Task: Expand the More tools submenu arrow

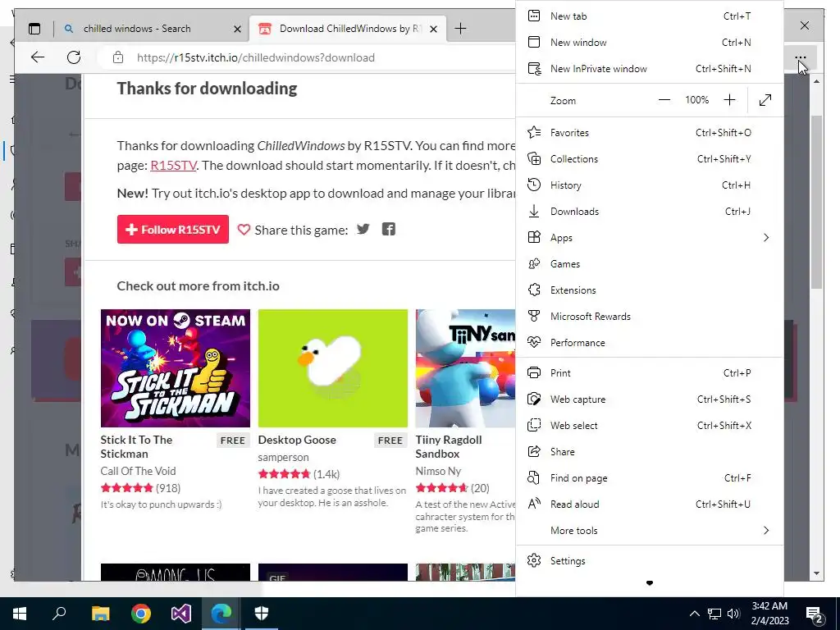Action: [766, 531]
